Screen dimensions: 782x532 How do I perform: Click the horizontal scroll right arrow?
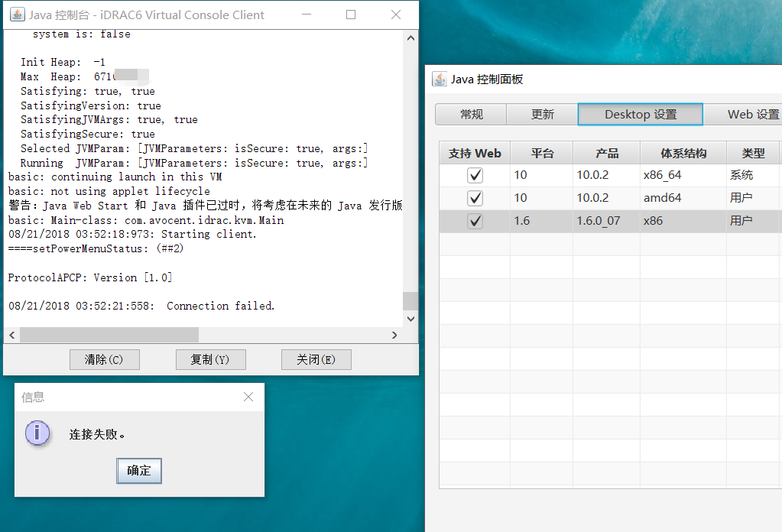pos(394,335)
